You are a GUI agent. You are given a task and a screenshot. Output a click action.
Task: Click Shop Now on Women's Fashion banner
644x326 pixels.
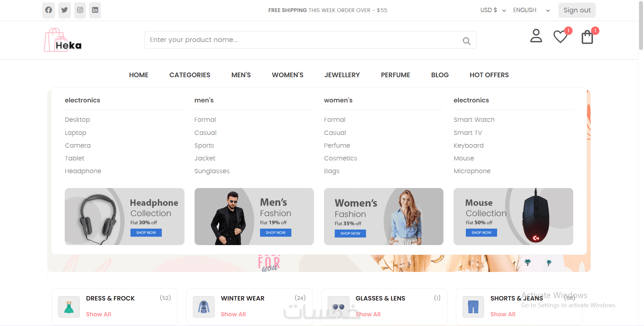click(x=350, y=234)
